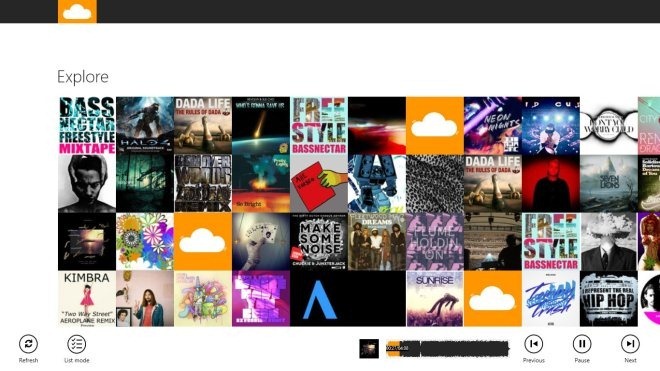Open the blue stage lights tile
This screenshot has width=660, height=371.
551,125
